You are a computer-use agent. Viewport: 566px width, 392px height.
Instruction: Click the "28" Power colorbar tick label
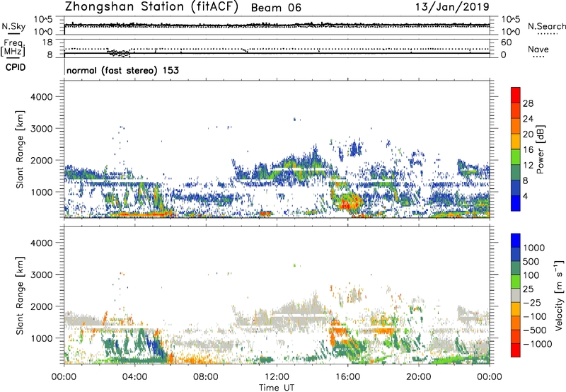click(528, 103)
